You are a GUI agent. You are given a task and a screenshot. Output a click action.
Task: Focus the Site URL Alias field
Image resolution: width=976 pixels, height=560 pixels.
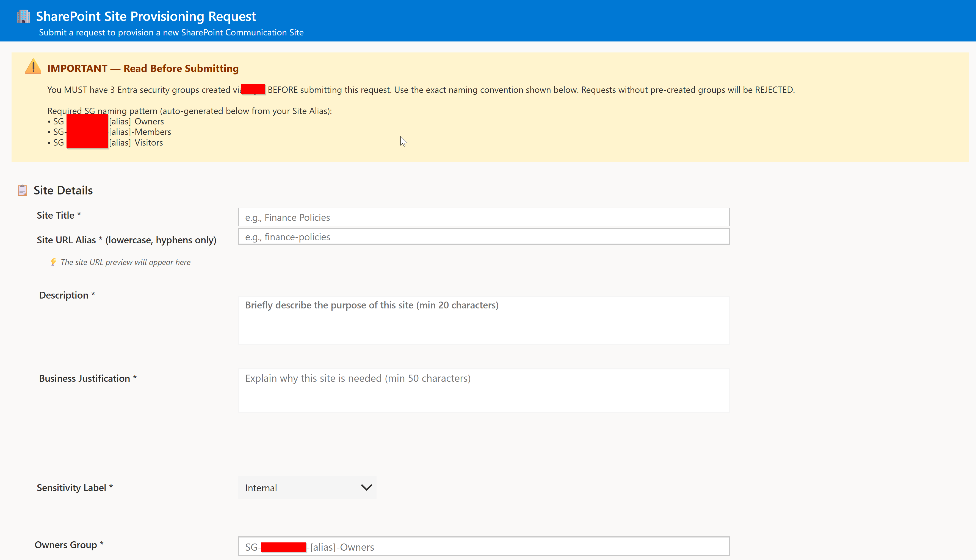pos(484,237)
